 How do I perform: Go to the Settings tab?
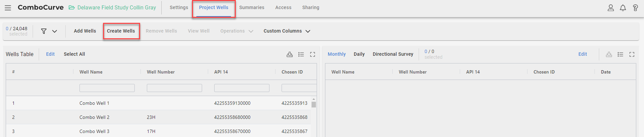(179, 7)
